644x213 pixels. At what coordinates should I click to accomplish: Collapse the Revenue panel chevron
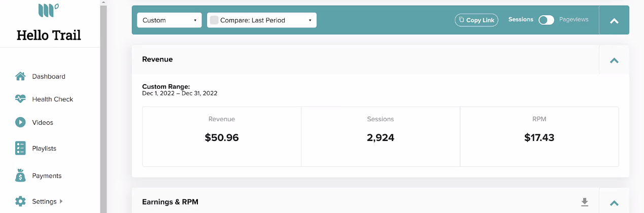click(614, 60)
